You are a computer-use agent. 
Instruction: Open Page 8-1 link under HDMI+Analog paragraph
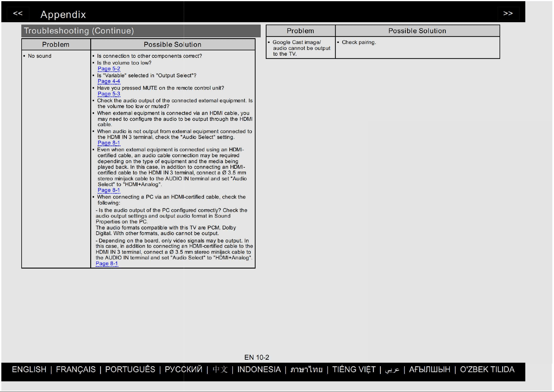pyautogui.click(x=109, y=190)
